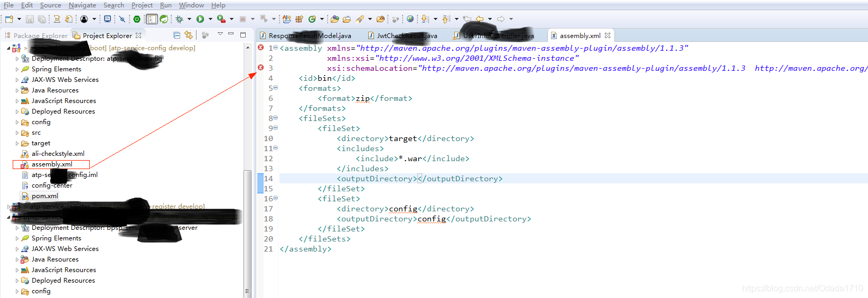The width and height of the screenshot is (868, 298).
Task: Click the green Spring leaf icon
Action: pos(164,19)
